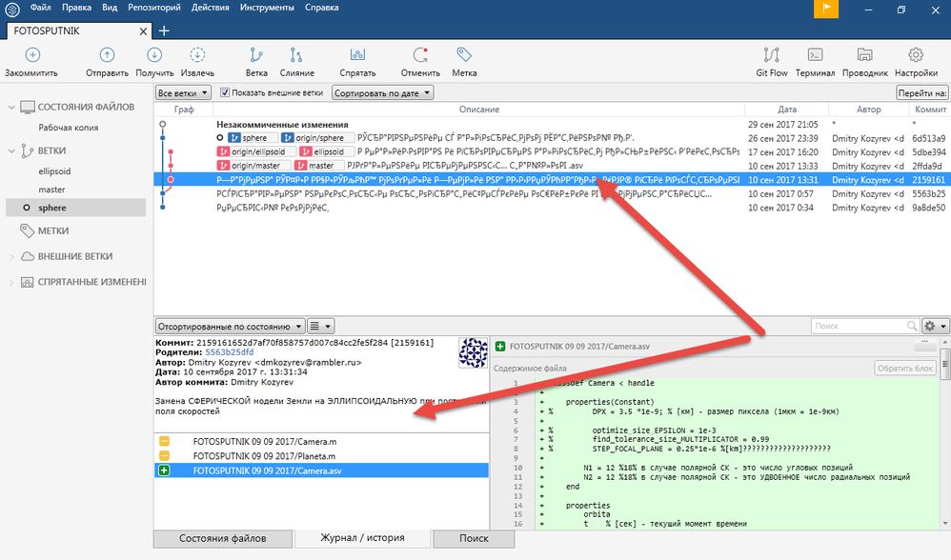
Task: Click the Отправить push icon
Action: tap(107, 55)
